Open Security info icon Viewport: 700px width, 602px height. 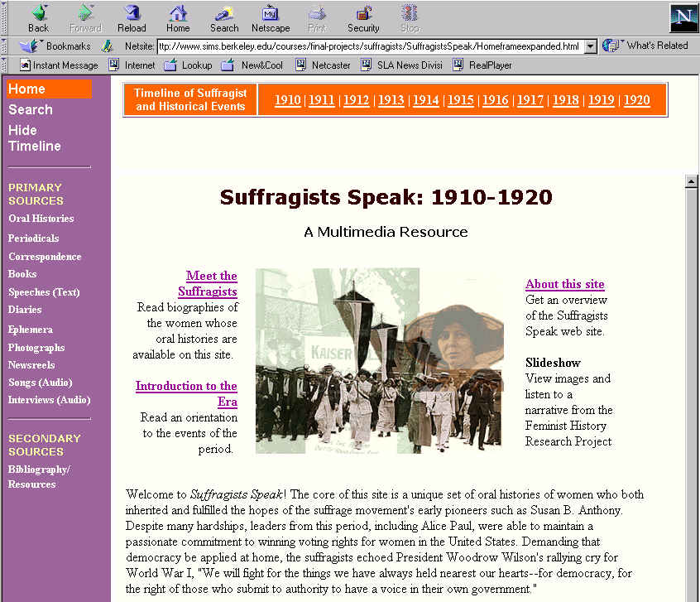364,13
